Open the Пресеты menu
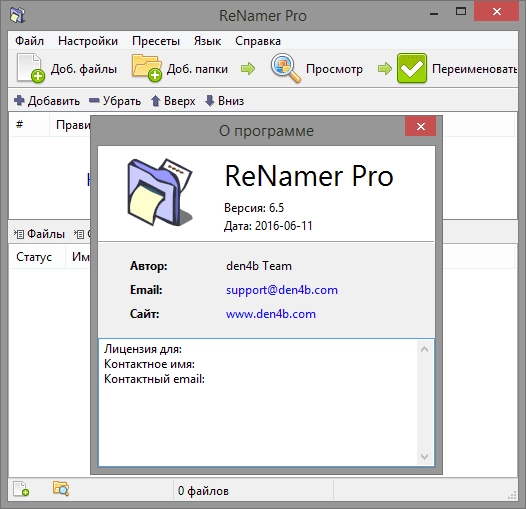This screenshot has height=509, width=526. 156,41
